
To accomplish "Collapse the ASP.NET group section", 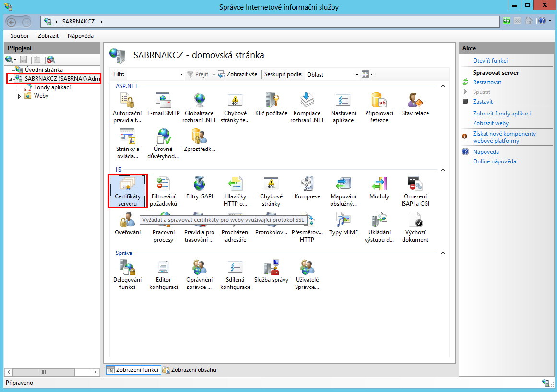I will (443, 86).
